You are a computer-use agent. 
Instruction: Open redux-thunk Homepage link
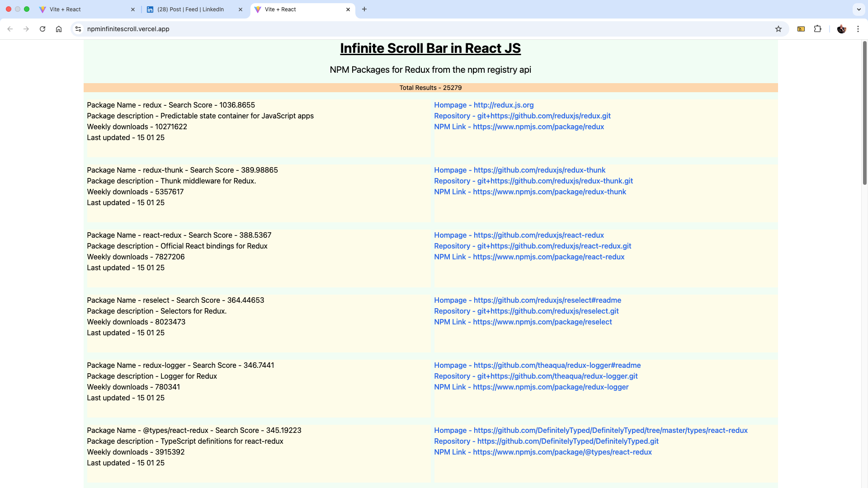coord(519,170)
